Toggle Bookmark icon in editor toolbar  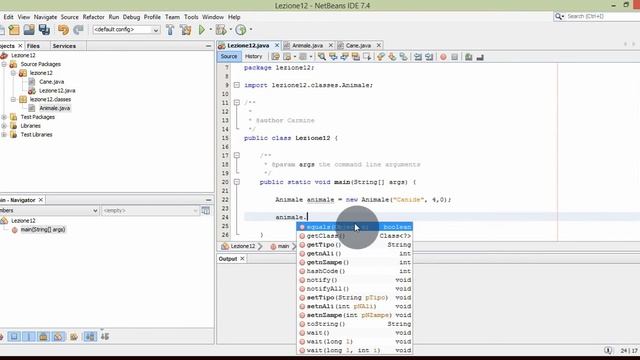tap(404, 57)
